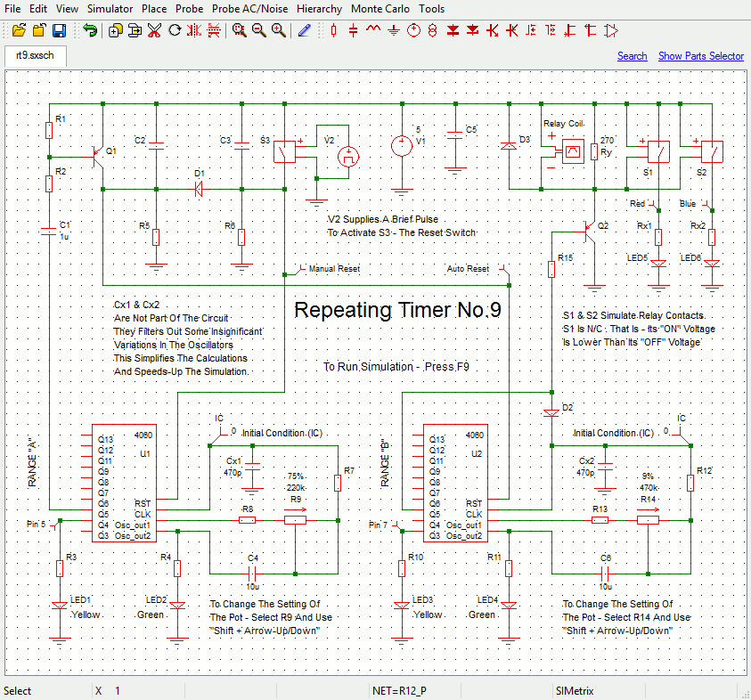
Task: Select the rt9.sxsch tab
Action: point(36,55)
